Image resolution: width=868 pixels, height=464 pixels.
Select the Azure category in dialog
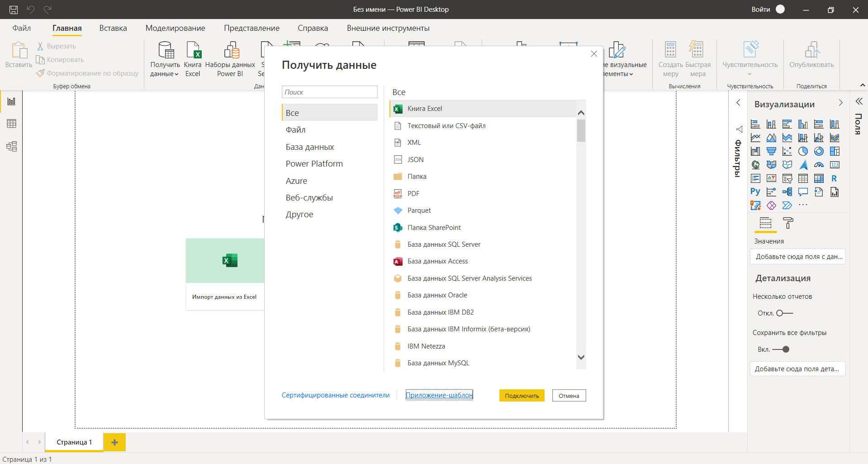pyautogui.click(x=330, y=181)
